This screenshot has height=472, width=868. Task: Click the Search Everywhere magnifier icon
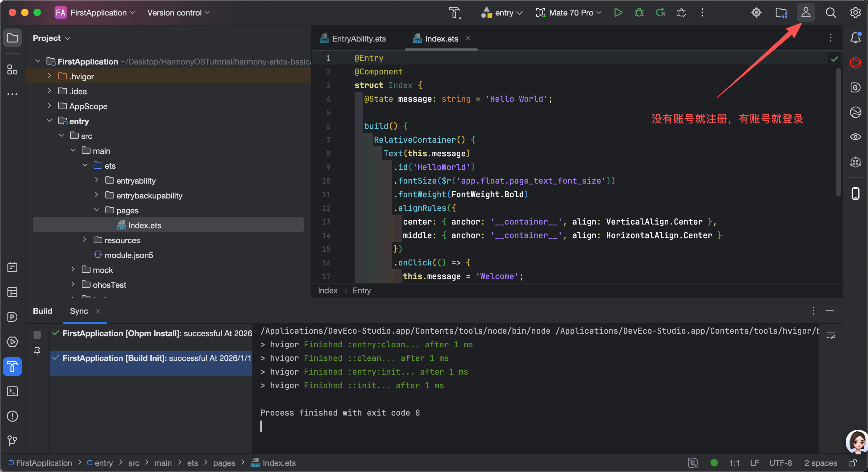830,13
